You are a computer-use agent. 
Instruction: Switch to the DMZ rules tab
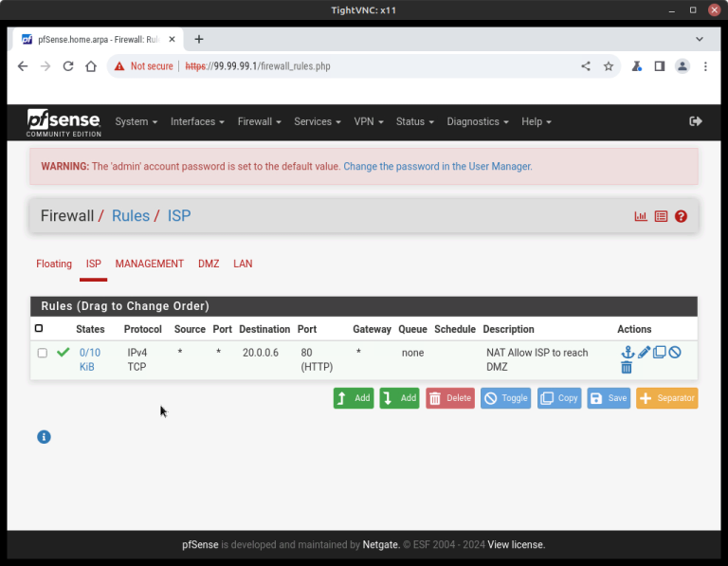coord(209,264)
